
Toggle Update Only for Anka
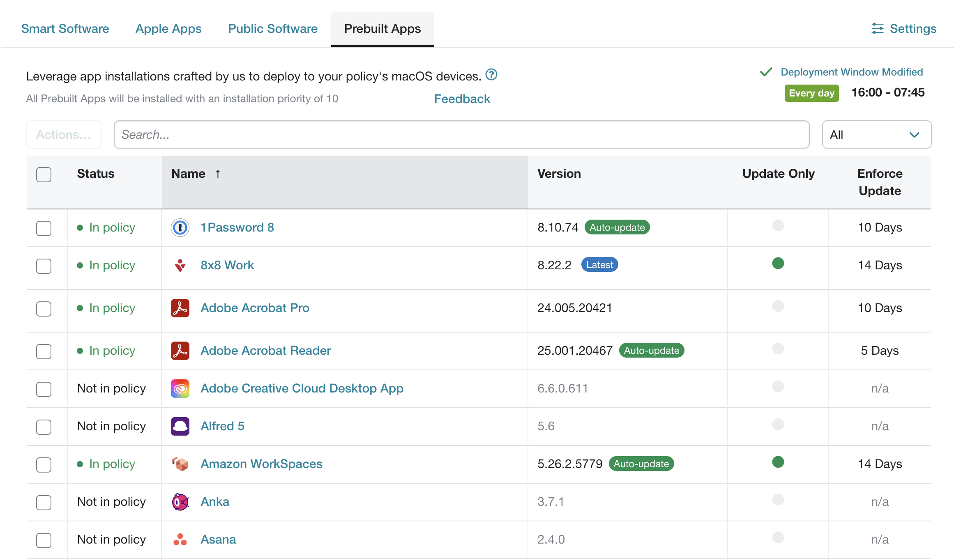pos(778,500)
